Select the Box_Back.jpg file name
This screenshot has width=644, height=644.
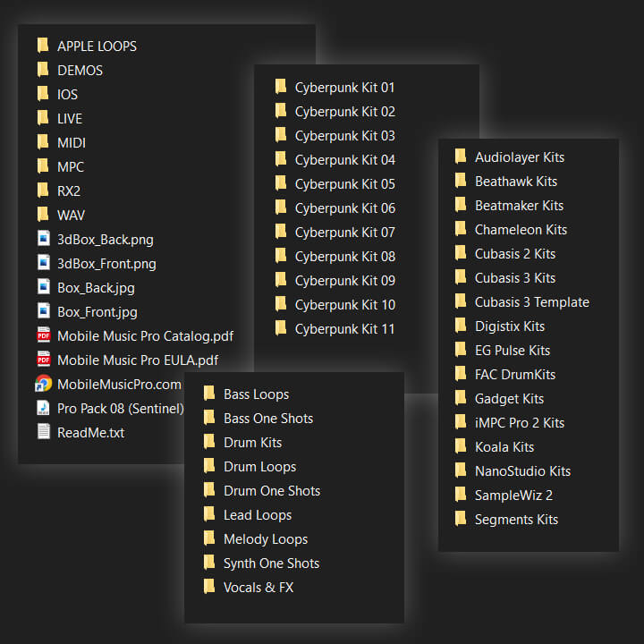click(96, 288)
